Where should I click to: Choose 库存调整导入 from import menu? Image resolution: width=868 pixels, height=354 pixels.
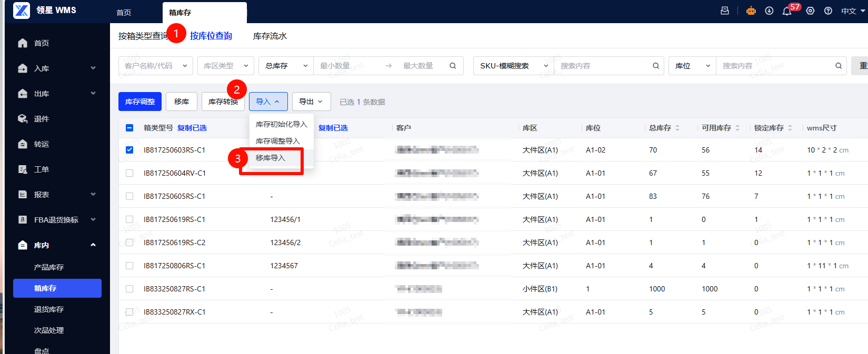[282, 141]
